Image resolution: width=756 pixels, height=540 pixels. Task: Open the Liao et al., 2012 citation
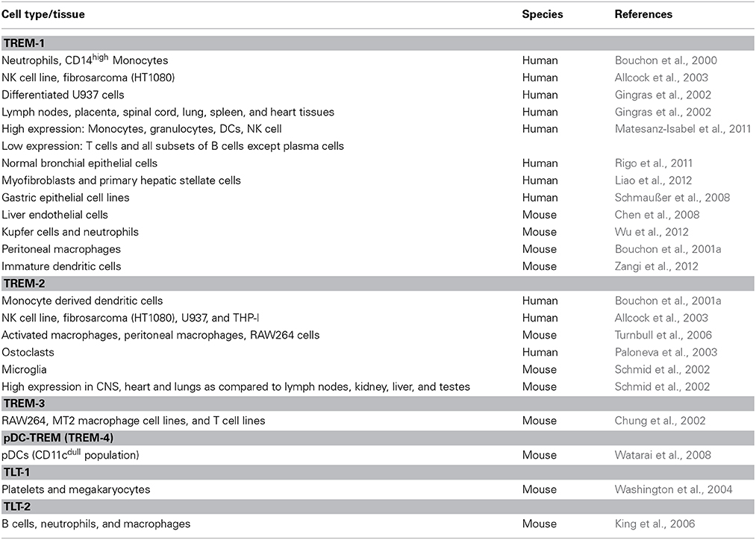tap(653, 180)
